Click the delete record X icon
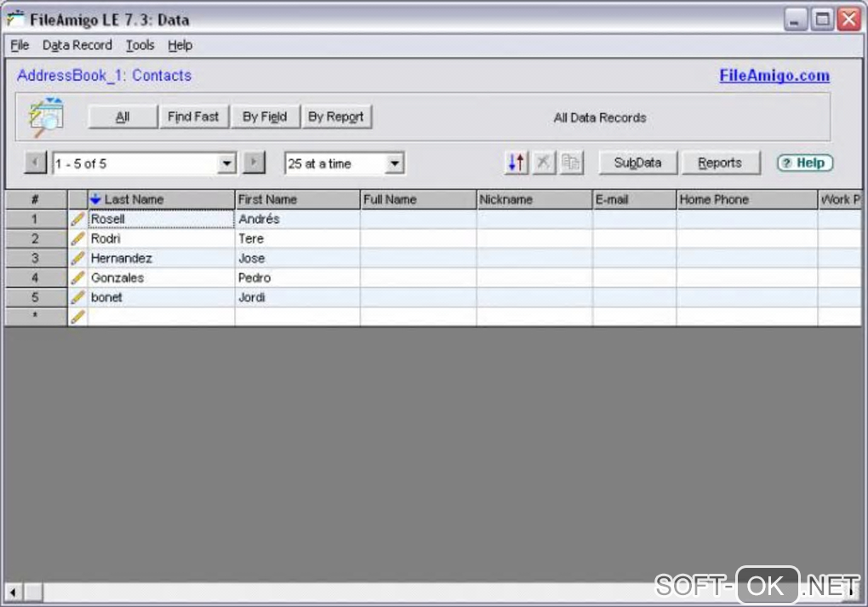 click(544, 163)
